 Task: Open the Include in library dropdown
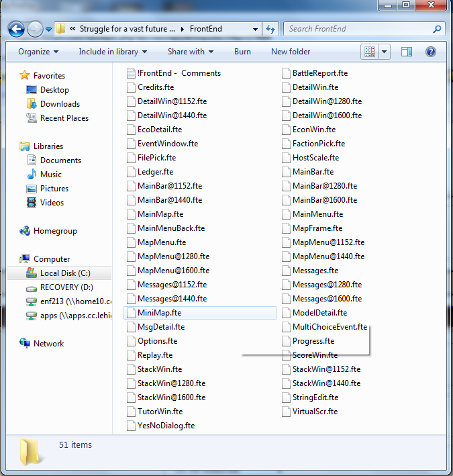click(113, 52)
